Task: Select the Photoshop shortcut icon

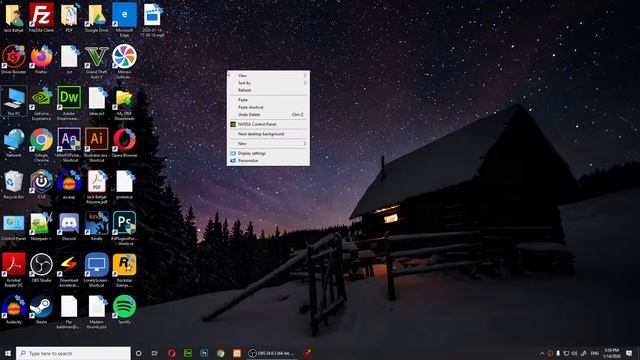Action: pos(124,228)
